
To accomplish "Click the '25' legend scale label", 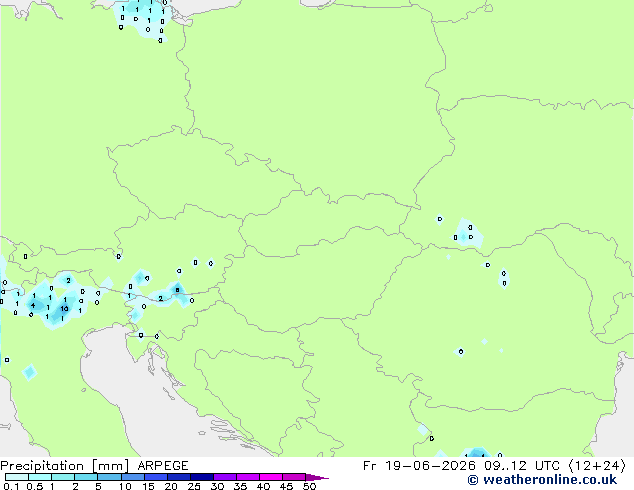I will pos(194,486).
